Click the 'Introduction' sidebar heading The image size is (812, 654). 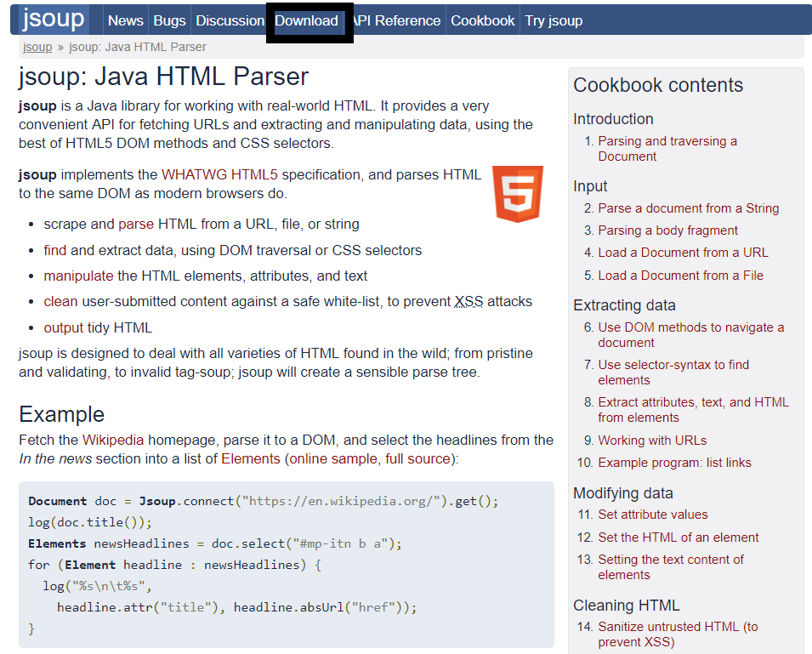tap(613, 118)
